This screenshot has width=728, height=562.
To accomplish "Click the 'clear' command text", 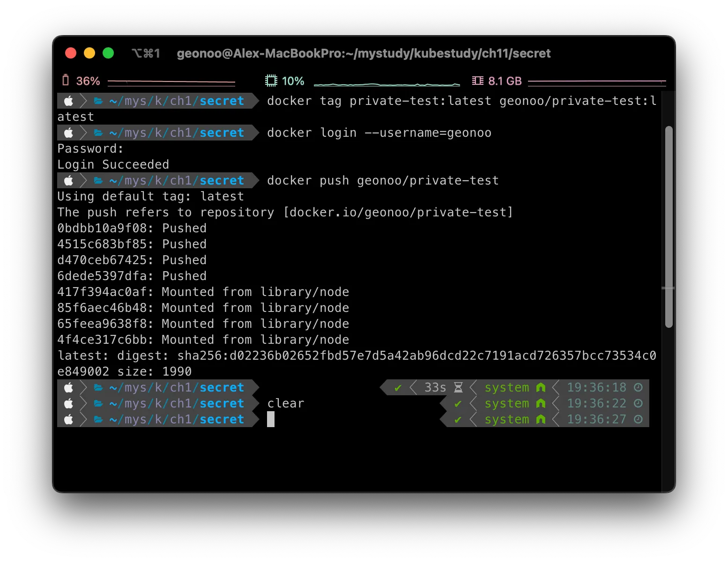I will tap(286, 403).
